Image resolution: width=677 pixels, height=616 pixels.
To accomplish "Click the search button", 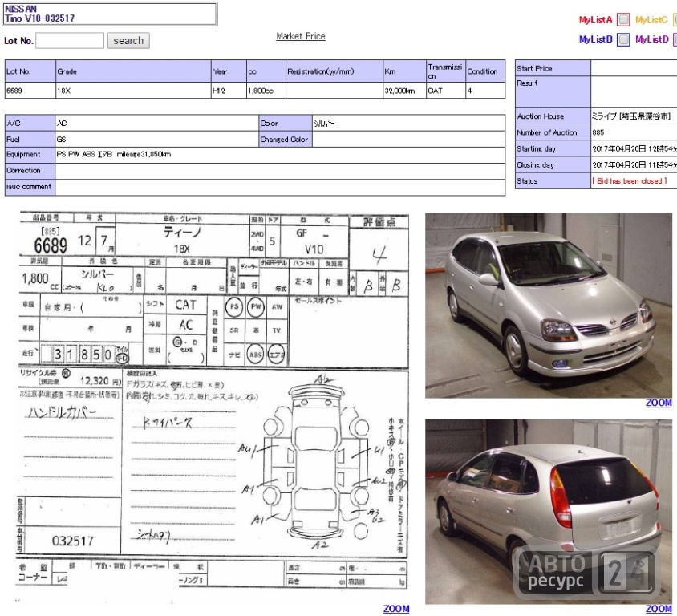I will (128, 41).
